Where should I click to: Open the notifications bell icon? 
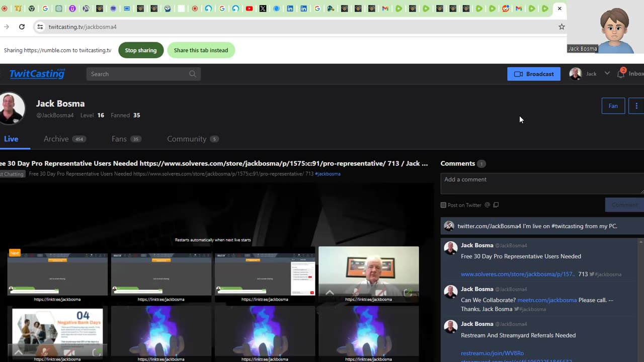[621, 73]
